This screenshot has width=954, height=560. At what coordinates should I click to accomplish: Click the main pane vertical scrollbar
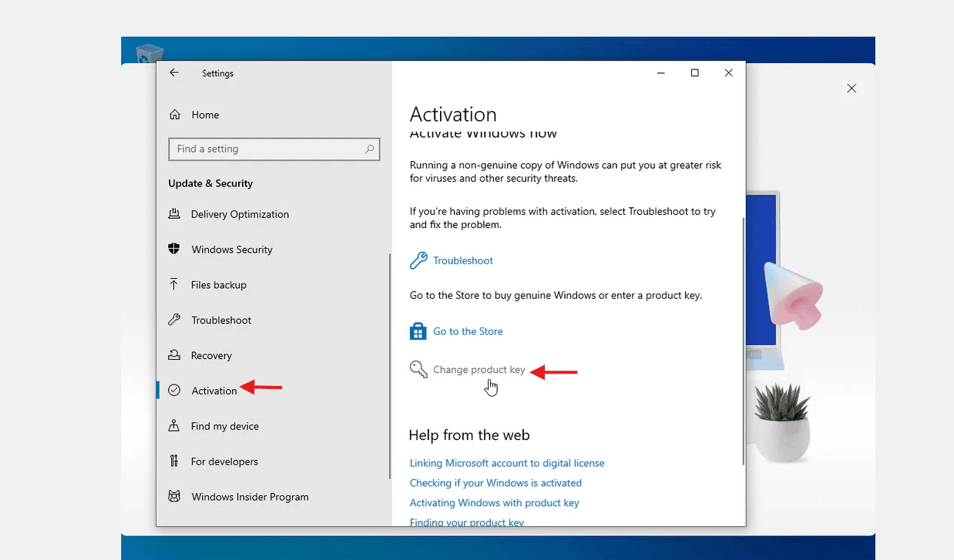(x=743, y=339)
